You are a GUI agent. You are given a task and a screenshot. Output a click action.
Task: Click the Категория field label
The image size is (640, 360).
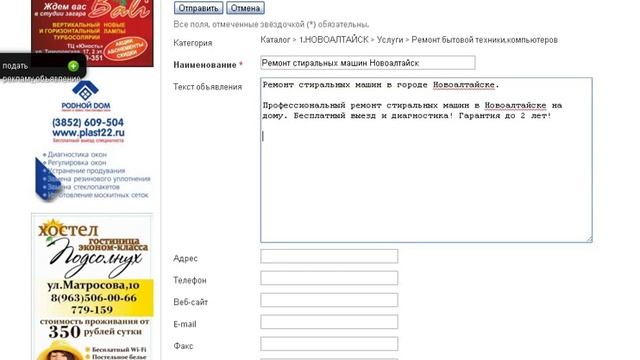(193, 43)
